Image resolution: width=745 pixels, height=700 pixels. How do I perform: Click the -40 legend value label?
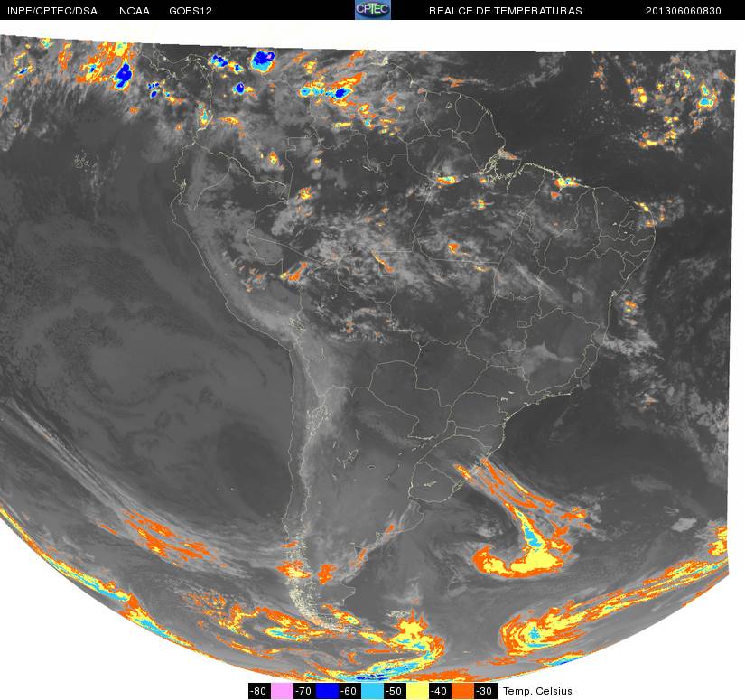click(440, 690)
